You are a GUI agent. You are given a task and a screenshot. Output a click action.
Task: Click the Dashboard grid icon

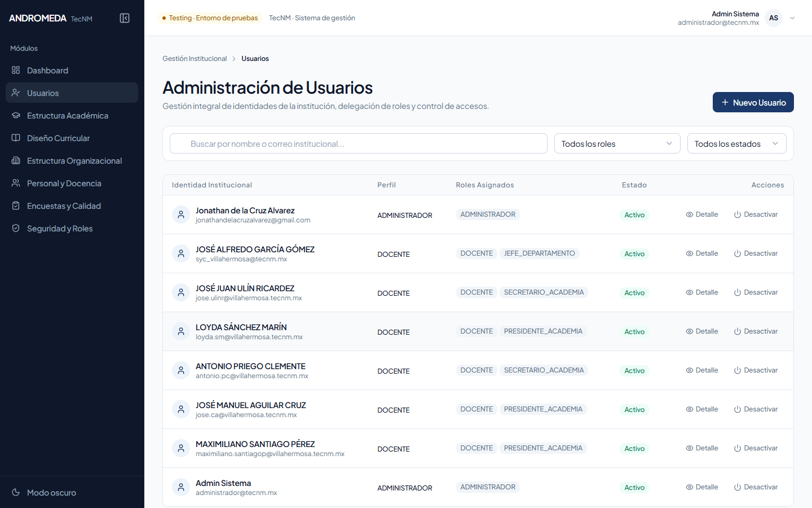coord(16,71)
